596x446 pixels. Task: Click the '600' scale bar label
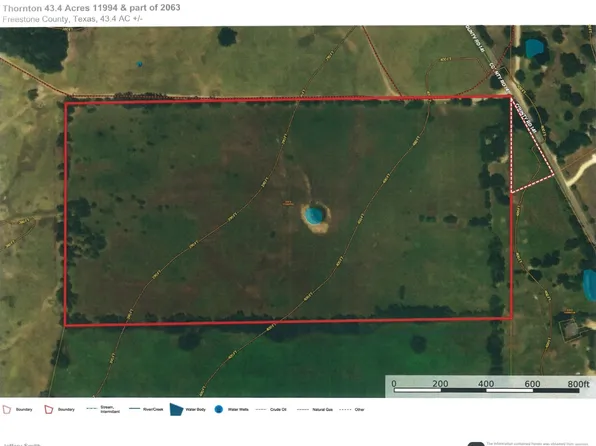coord(532,384)
